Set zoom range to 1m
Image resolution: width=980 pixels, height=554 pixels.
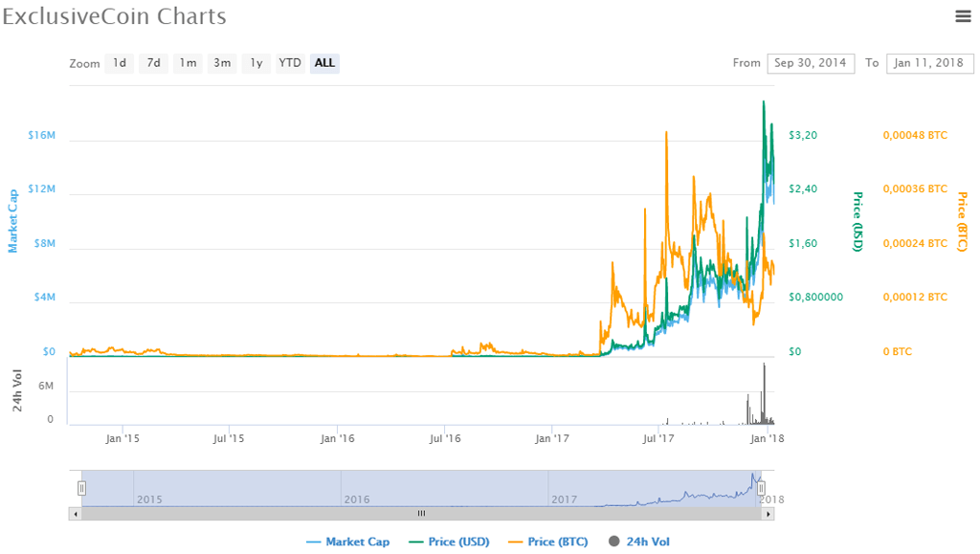tap(189, 63)
